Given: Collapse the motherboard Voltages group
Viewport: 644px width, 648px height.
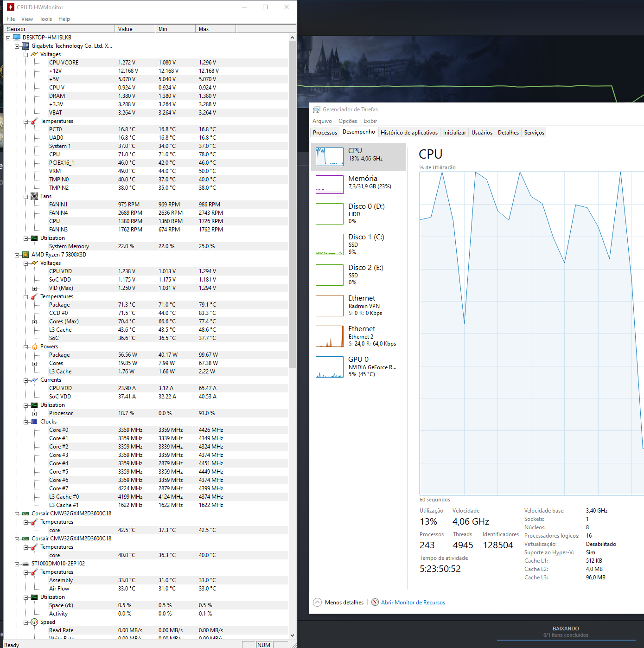Looking at the screenshot, I should click(x=26, y=54).
